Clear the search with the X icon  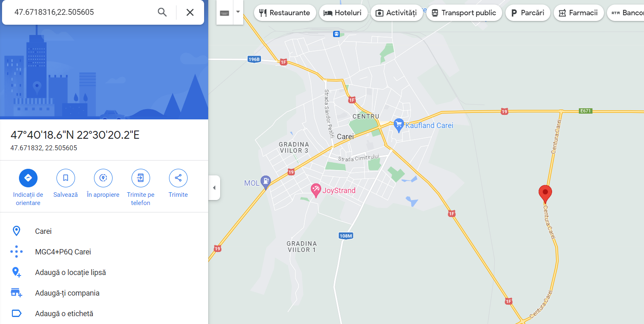[190, 12]
